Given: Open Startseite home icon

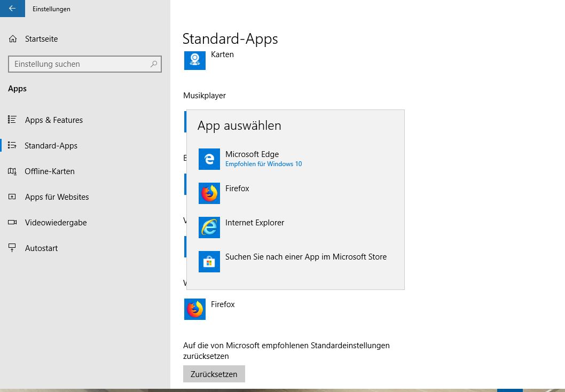Looking at the screenshot, I should (x=13, y=39).
